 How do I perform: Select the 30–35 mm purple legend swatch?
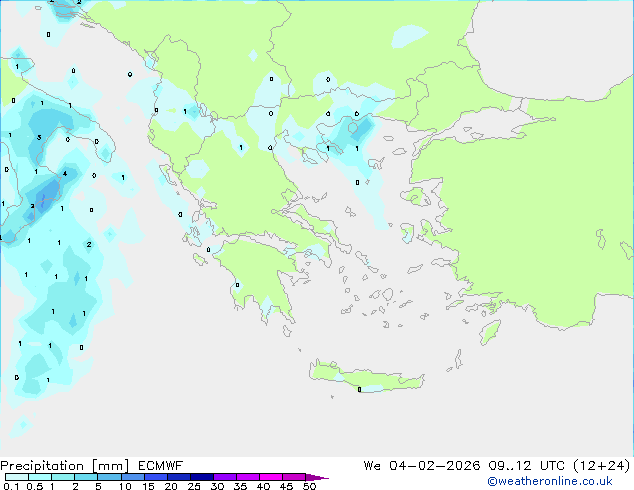click(x=225, y=477)
